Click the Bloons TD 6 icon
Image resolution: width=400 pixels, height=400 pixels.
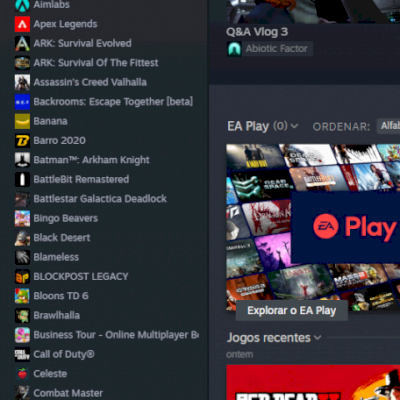(22, 296)
